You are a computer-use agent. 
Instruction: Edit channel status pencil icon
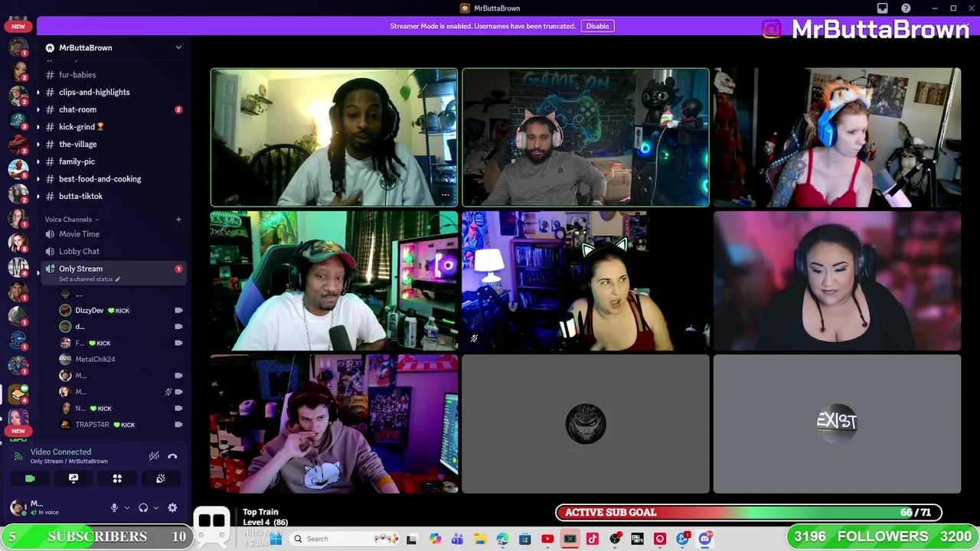[118, 279]
